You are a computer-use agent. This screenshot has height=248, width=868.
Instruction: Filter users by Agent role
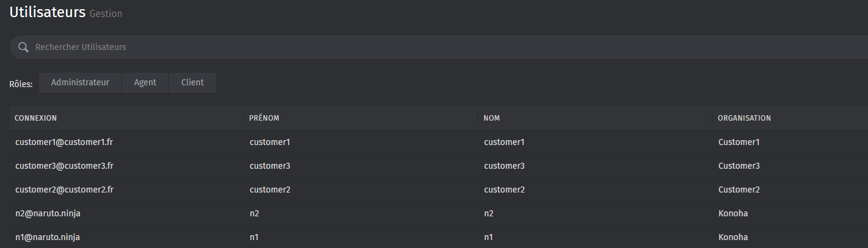pyautogui.click(x=145, y=83)
